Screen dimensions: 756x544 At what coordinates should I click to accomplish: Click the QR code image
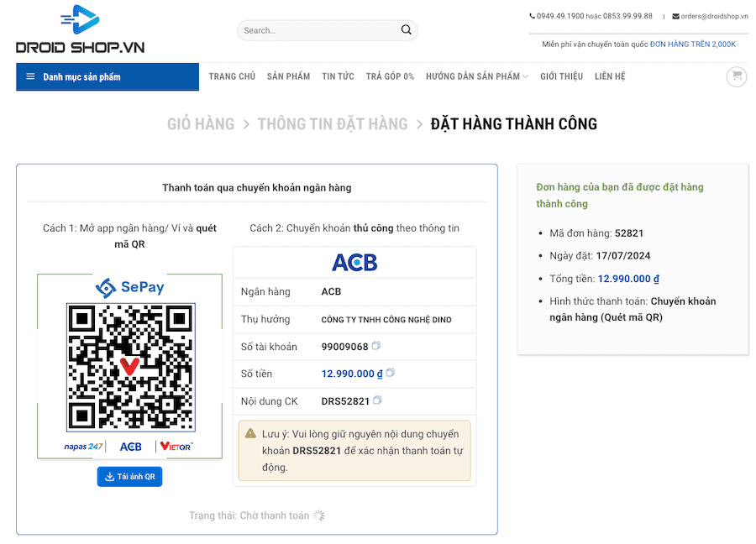coord(131,367)
